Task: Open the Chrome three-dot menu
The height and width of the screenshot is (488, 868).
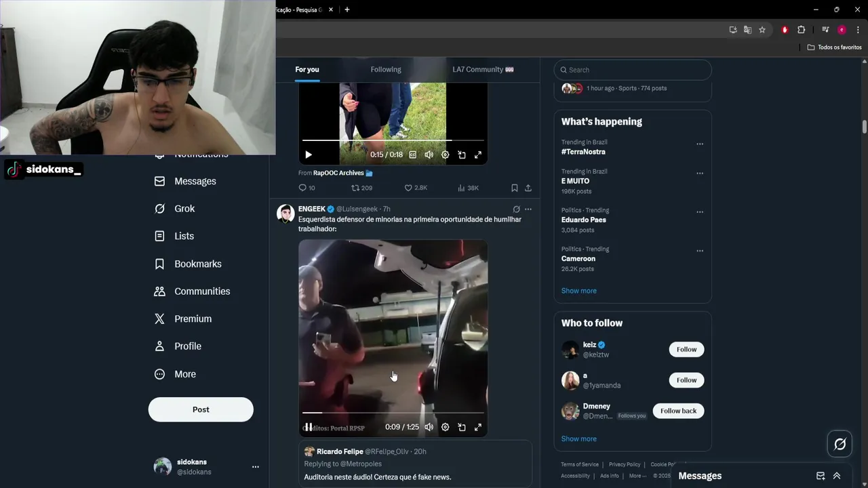Action: pos(858,30)
